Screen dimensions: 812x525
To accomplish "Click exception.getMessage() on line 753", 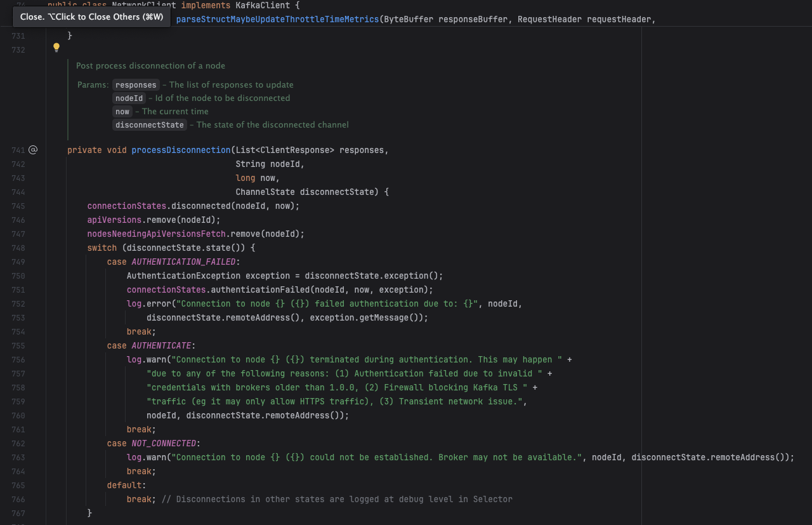I will [x=364, y=317].
